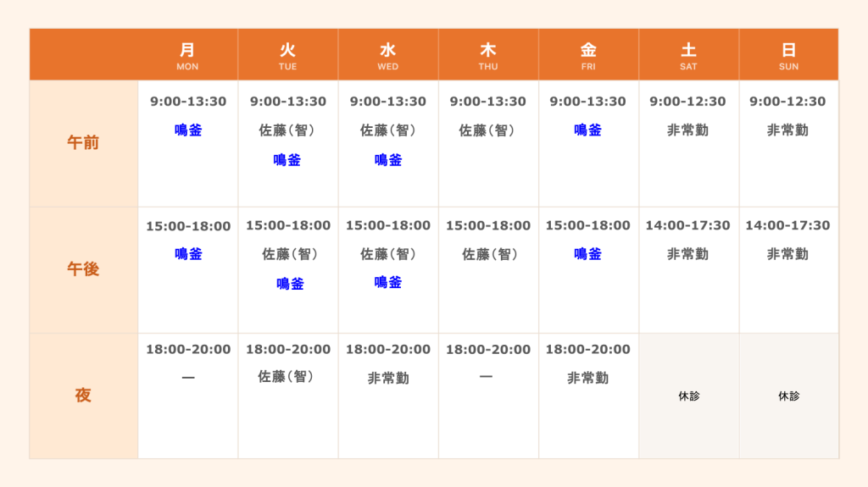Click the blue 鳴釜 link in Wednesday morning
This screenshot has height=487, width=868.
[388, 160]
